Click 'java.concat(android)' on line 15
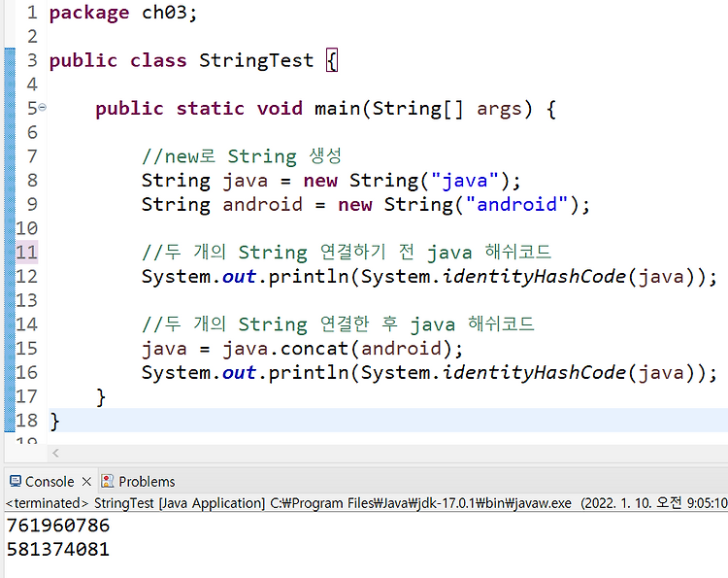This screenshot has height=578, width=728. click(x=338, y=349)
